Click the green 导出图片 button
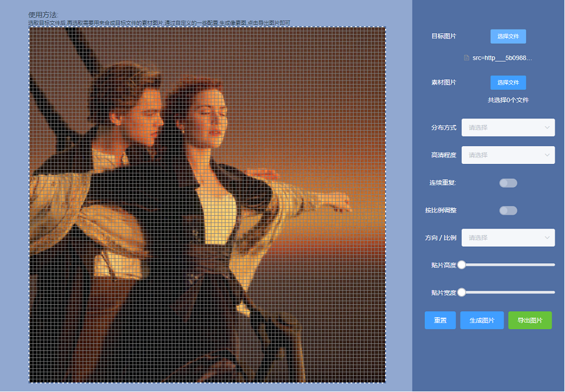This screenshot has height=392, width=565. coord(530,320)
